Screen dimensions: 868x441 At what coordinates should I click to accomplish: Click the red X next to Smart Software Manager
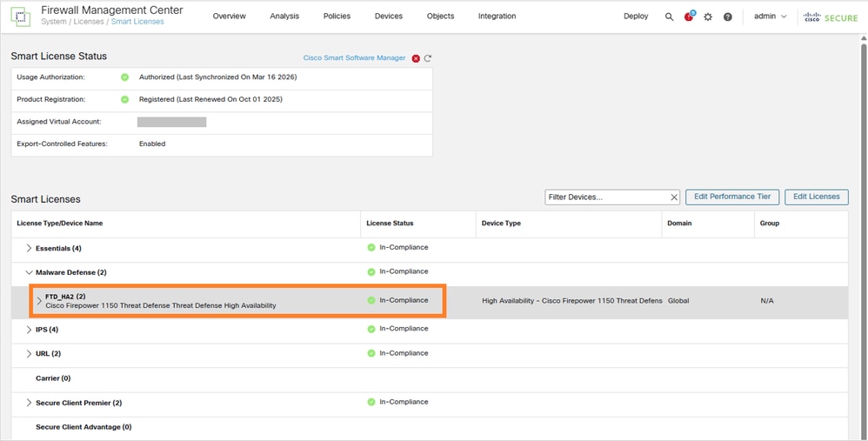coord(416,58)
